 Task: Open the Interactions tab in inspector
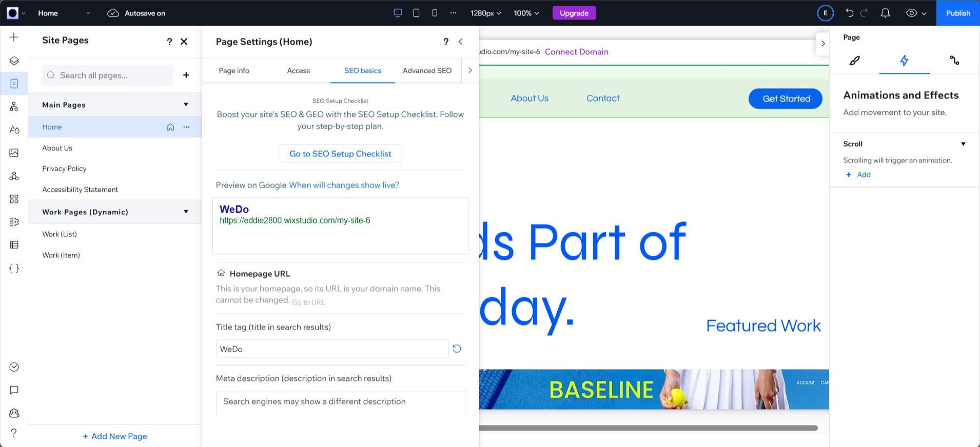click(x=954, y=60)
